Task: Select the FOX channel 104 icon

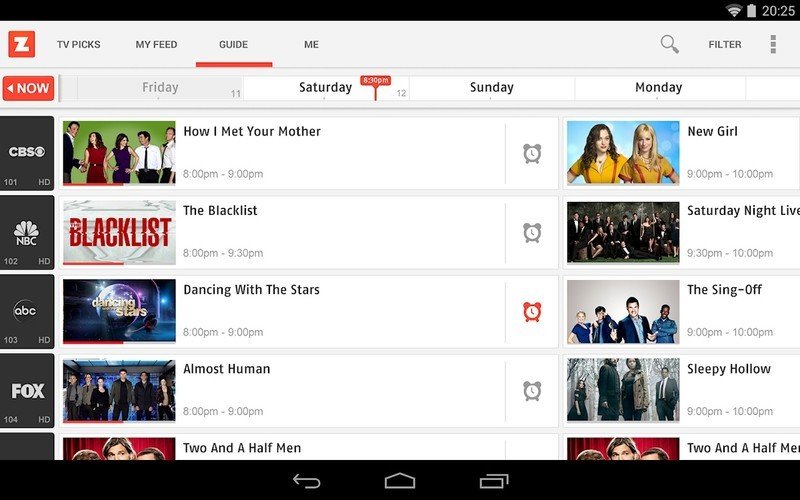Action: tap(27, 390)
